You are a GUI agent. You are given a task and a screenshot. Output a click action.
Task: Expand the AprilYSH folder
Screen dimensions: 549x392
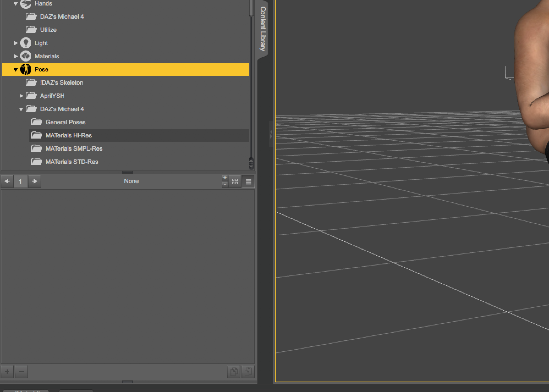(21, 96)
